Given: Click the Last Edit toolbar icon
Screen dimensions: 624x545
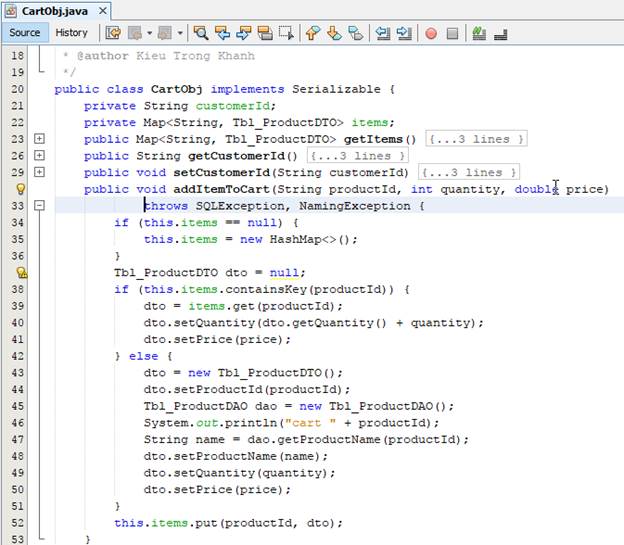Looking at the screenshot, I should pyautogui.click(x=113, y=33).
